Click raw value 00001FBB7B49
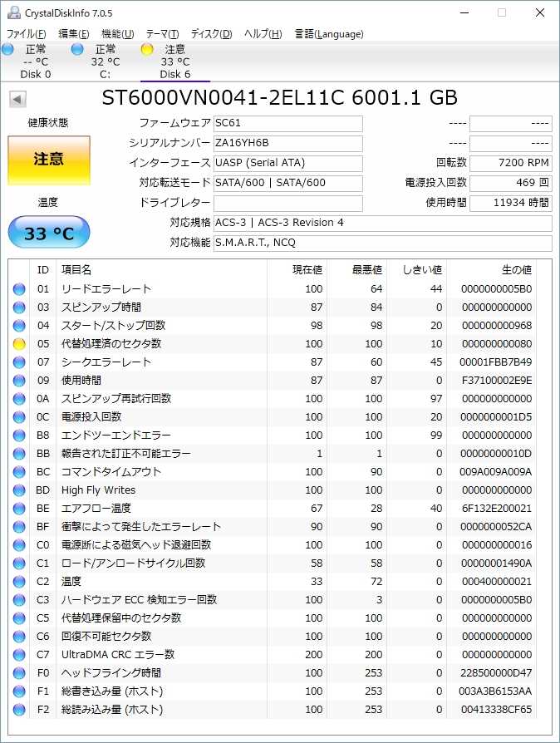This screenshot has width=560, height=743. click(495, 362)
